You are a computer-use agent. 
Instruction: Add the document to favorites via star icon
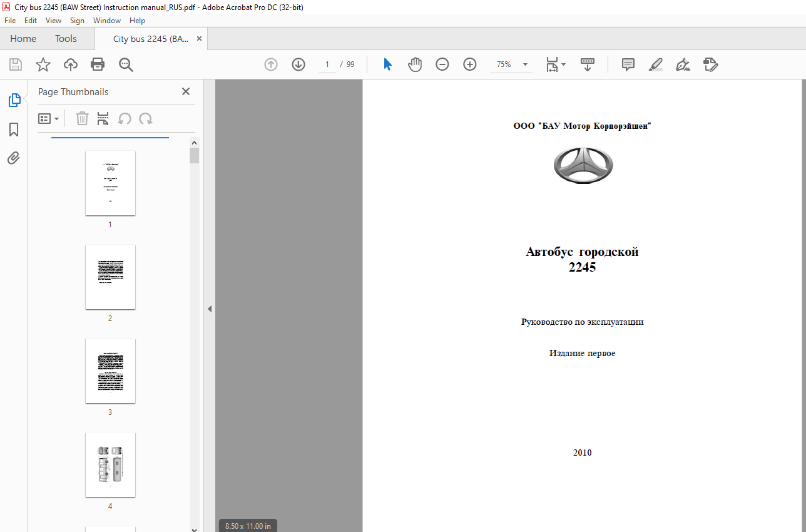click(x=43, y=64)
